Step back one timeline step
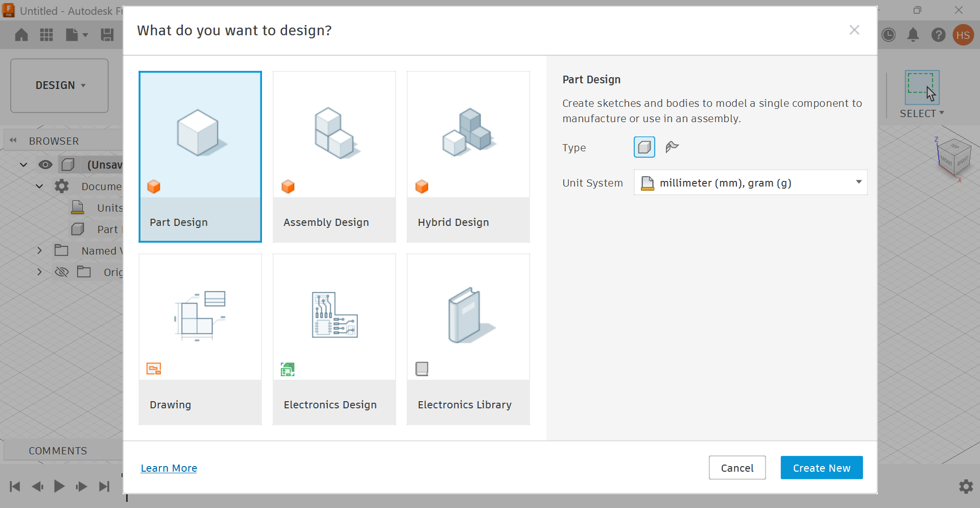 coord(37,487)
